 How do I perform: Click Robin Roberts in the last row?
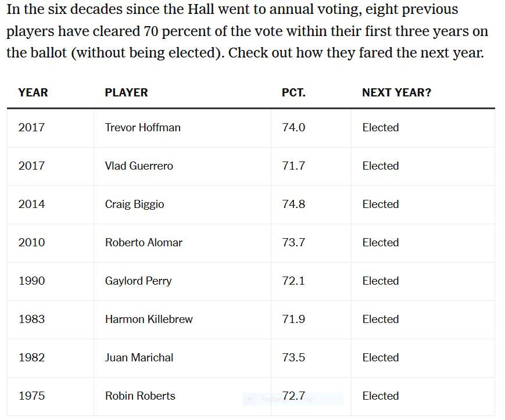click(140, 396)
